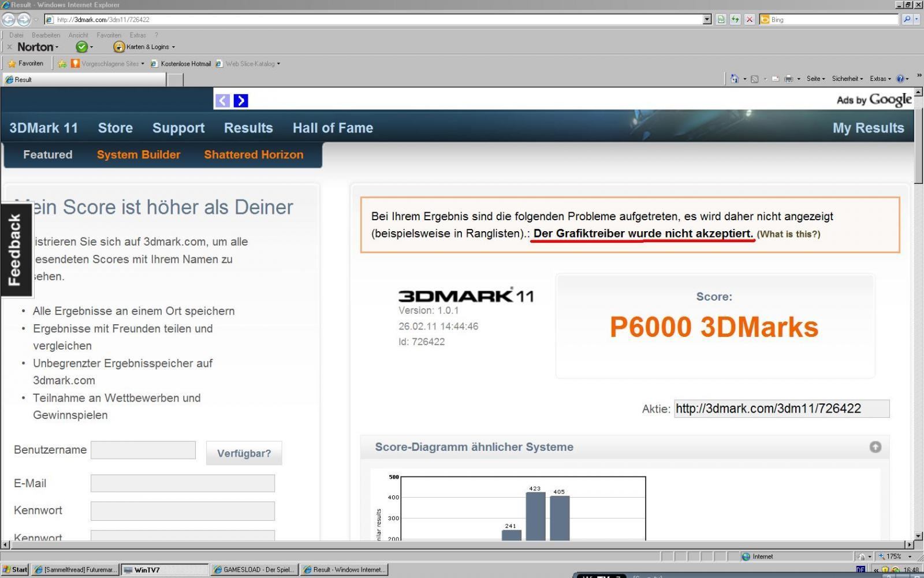Check username with Verfügbar? button

(244, 453)
